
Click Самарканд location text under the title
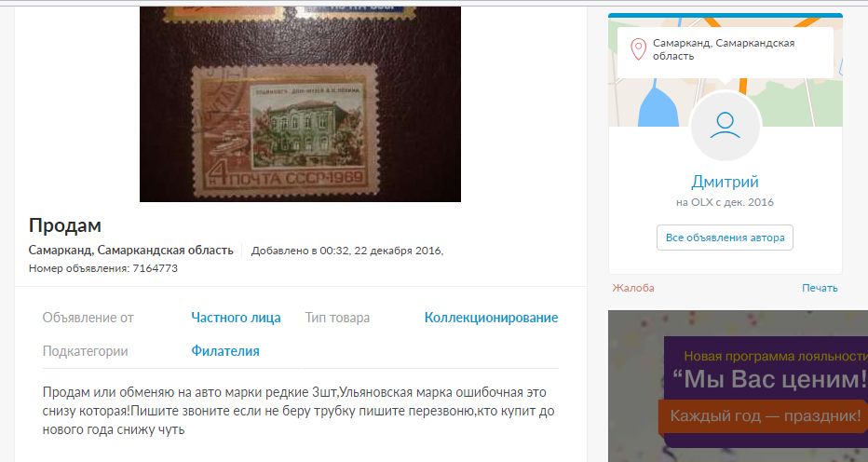[130, 251]
